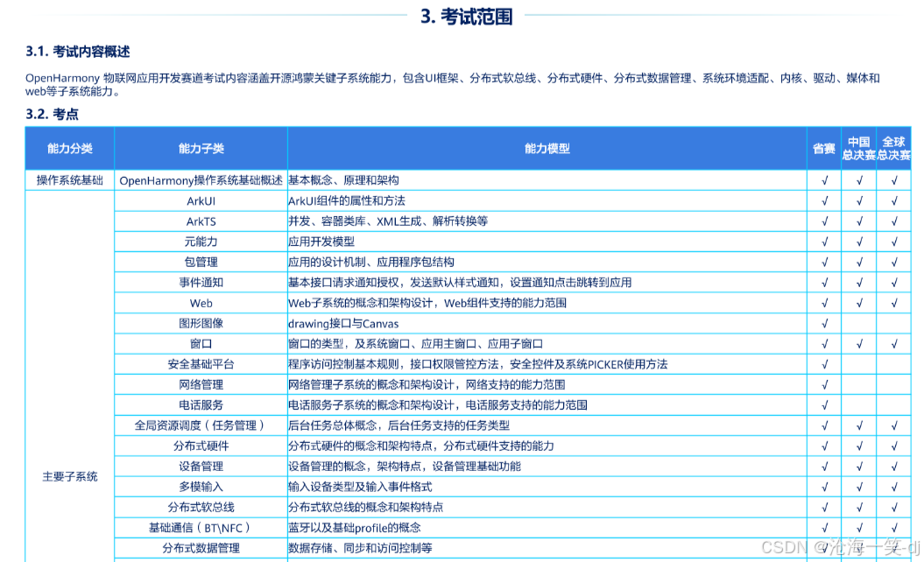Click the '后台任务总体概念' description cell
This screenshot has height=562, width=924.
click(547, 425)
